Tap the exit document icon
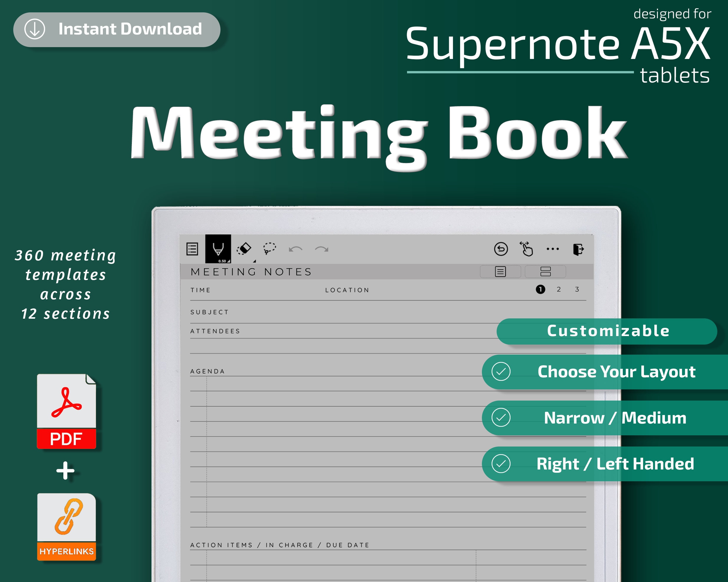Screen dimensions: 728x582 tap(578, 249)
